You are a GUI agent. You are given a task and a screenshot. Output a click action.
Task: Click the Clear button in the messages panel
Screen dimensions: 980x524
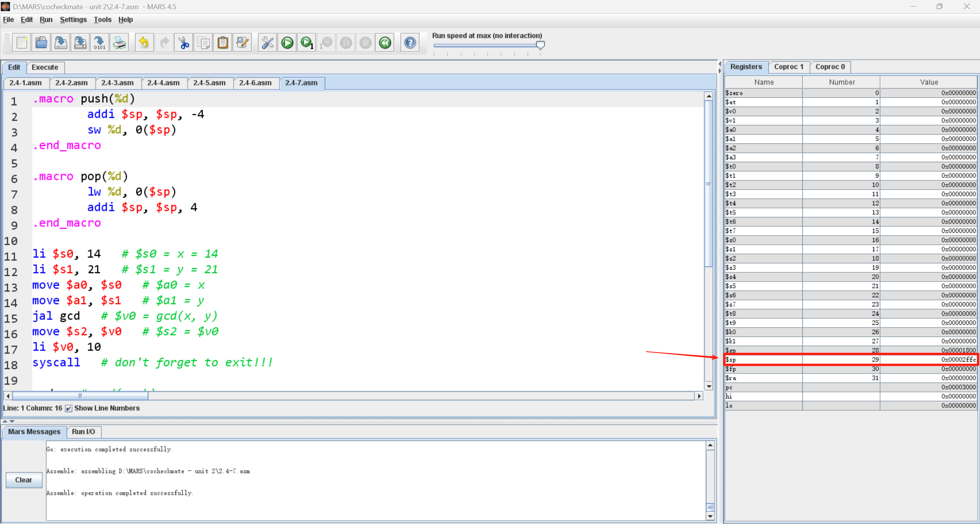tap(24, 480)
